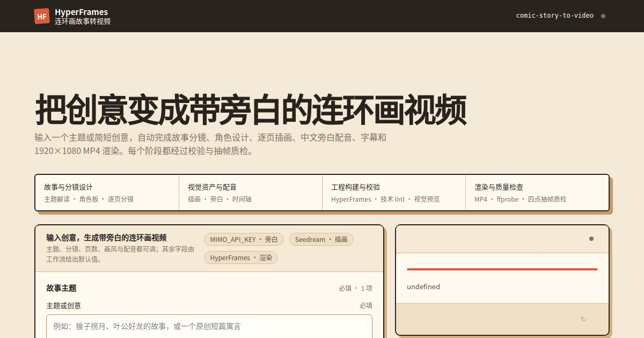Click the 连环画故事转视频 subtitle
This screenshot has height=338, width=644.
(x=83, y=21)
